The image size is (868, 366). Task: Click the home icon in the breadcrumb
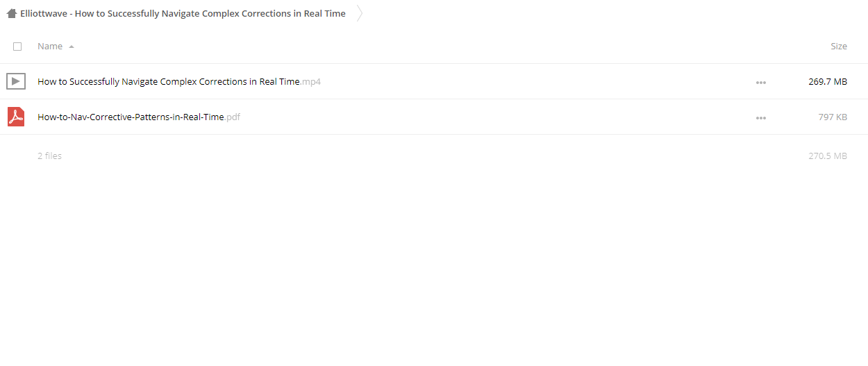(11, 14)
